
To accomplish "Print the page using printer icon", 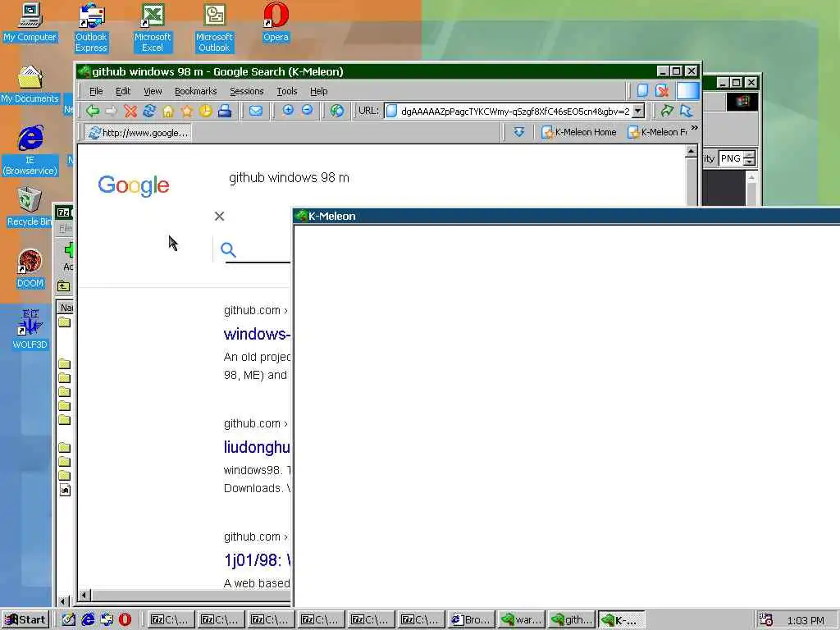I will coord(225,111).
